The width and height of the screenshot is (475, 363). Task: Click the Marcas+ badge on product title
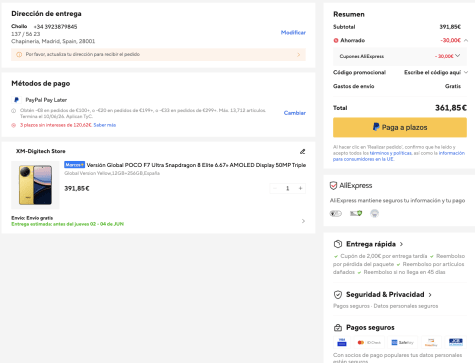coord(74,165)
